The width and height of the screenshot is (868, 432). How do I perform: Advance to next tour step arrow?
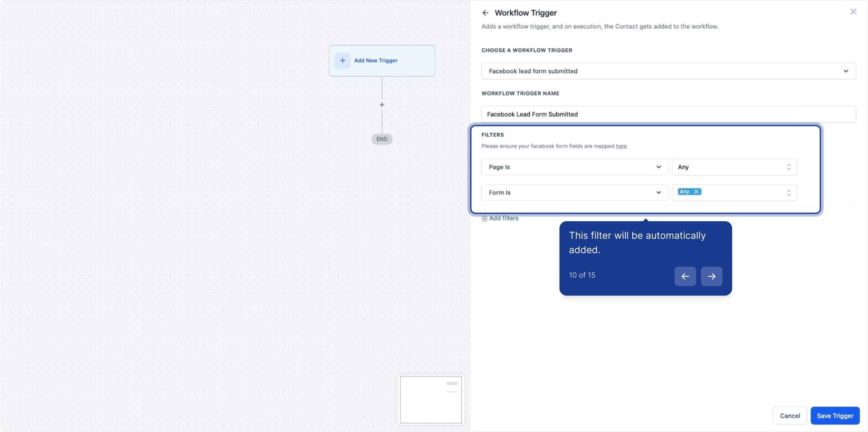711,276
